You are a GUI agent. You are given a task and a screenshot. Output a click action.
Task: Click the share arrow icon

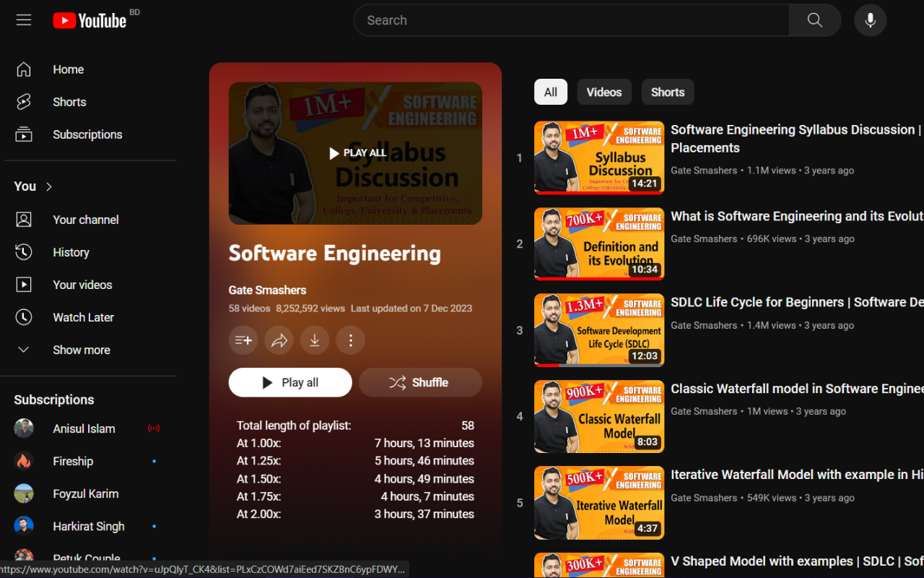coord(279,340)
